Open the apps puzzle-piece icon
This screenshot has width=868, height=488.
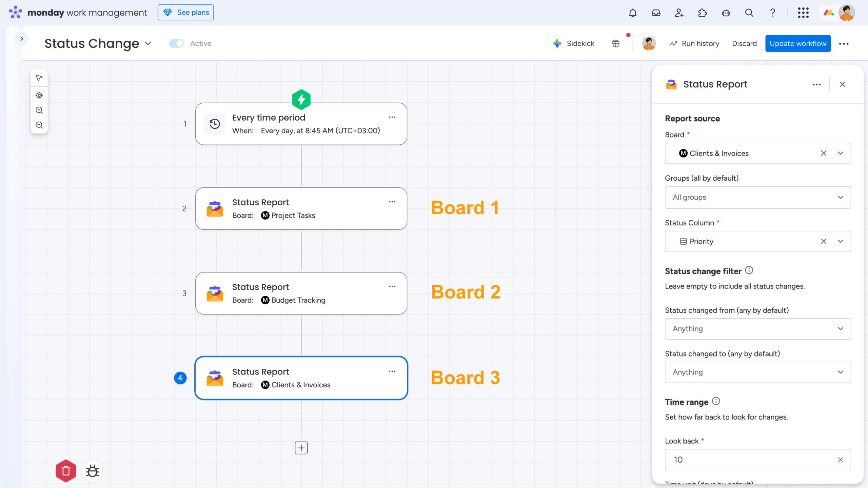703,13
